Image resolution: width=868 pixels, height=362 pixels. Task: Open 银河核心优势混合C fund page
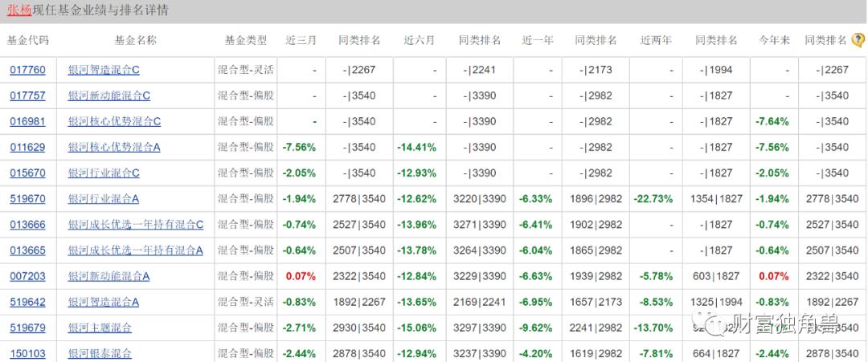[x=114, y=121]
